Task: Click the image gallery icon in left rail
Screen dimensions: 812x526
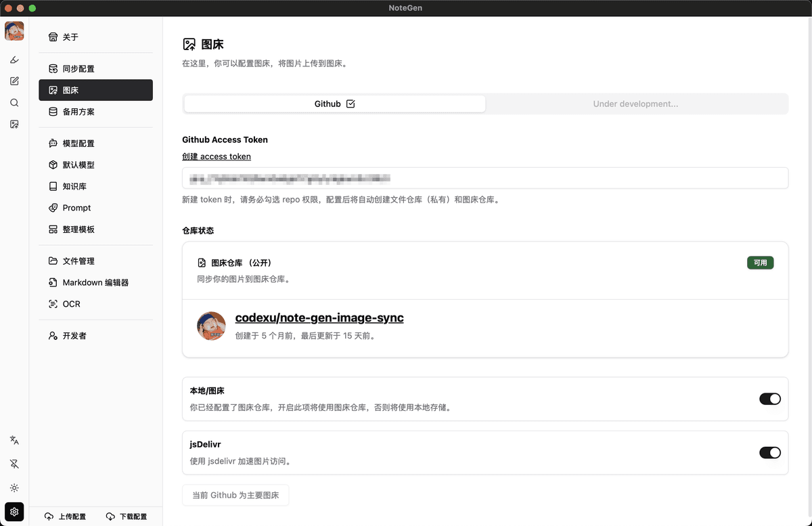Action: point(14,124)
